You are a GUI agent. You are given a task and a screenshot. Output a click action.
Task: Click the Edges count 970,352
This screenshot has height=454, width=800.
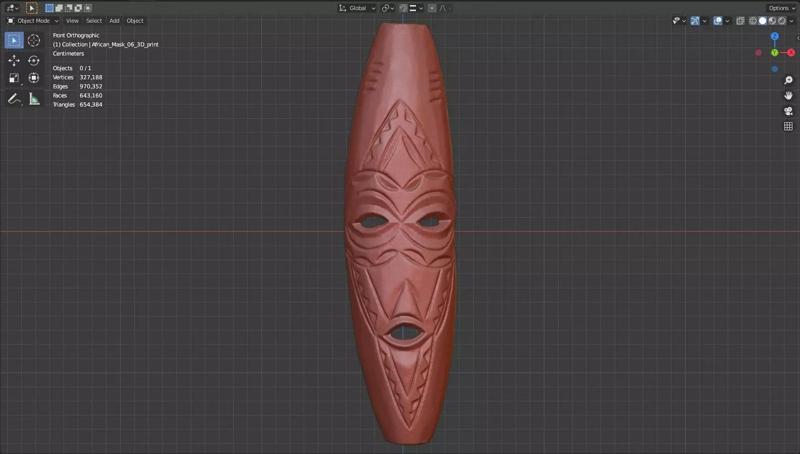point(91,86)
